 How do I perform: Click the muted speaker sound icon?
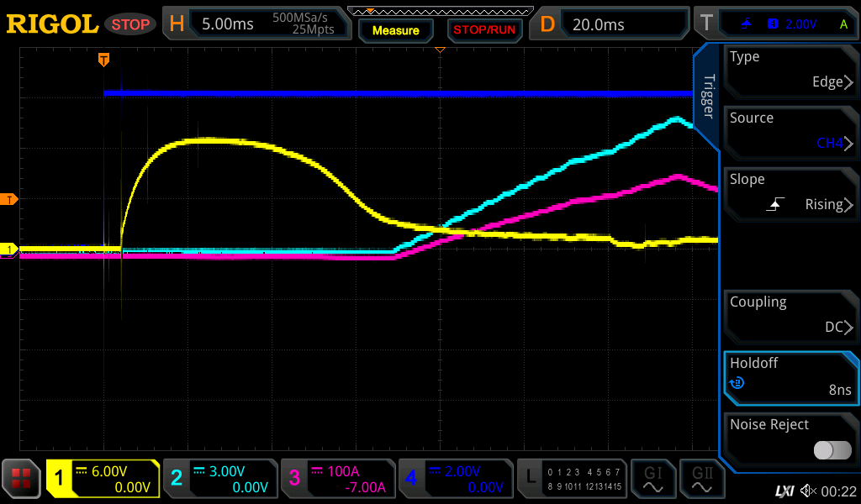click(x=808, y=491)
